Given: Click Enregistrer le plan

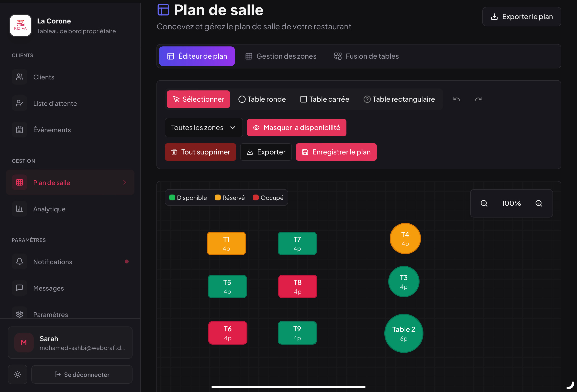Looking at the screenshot, I should coord(336,152).
